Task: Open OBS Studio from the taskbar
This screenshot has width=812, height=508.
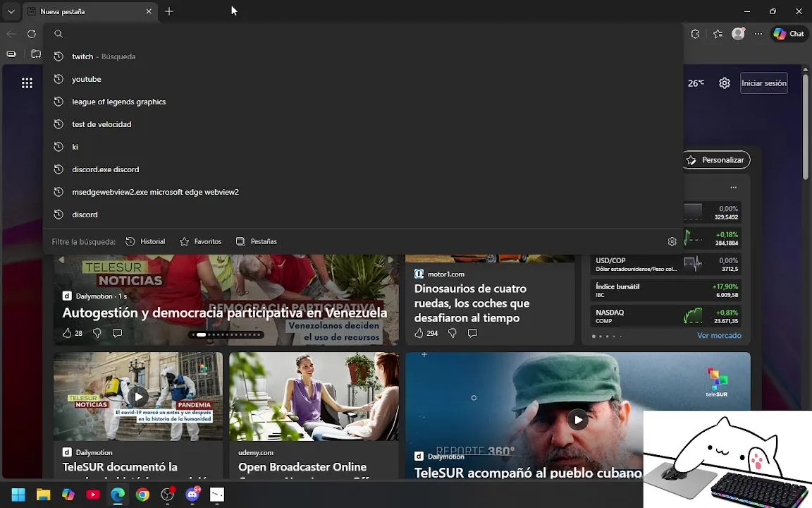Action: (167, 495)
